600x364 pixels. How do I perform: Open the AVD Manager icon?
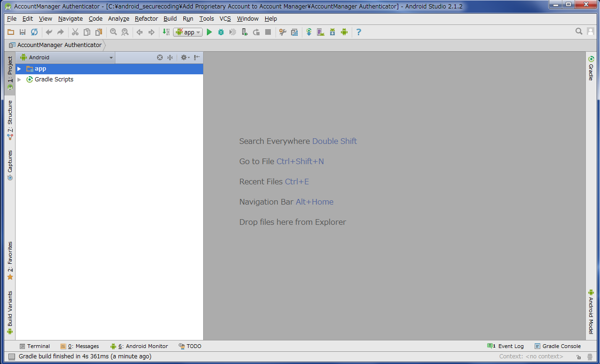(x=321, y=32)
